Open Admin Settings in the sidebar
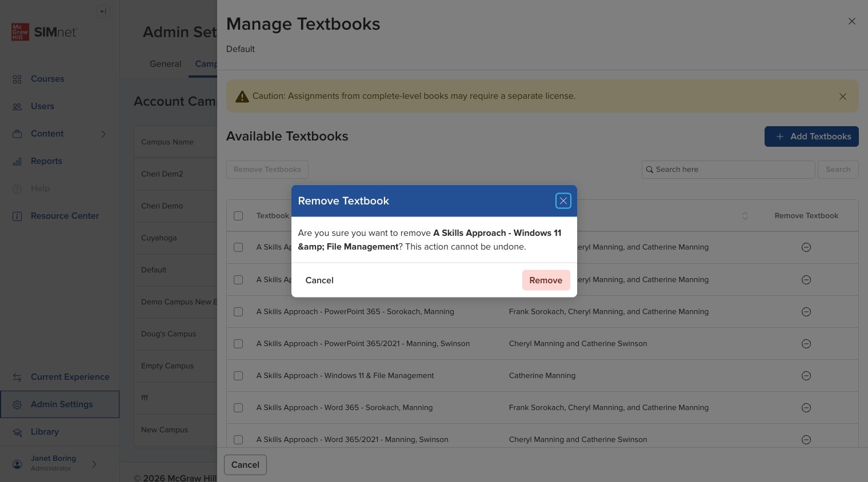Screen dimensions: 868x482 click(x=60, y=404)
